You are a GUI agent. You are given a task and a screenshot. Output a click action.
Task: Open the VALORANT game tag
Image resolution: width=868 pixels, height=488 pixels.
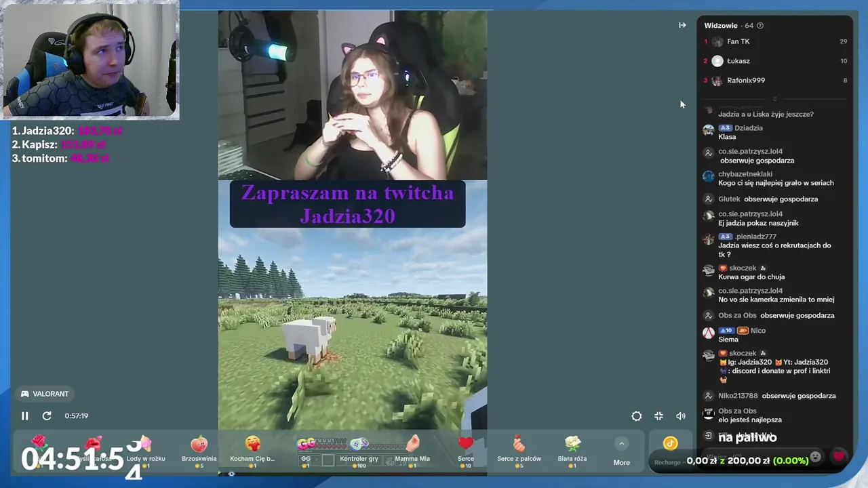45,394
